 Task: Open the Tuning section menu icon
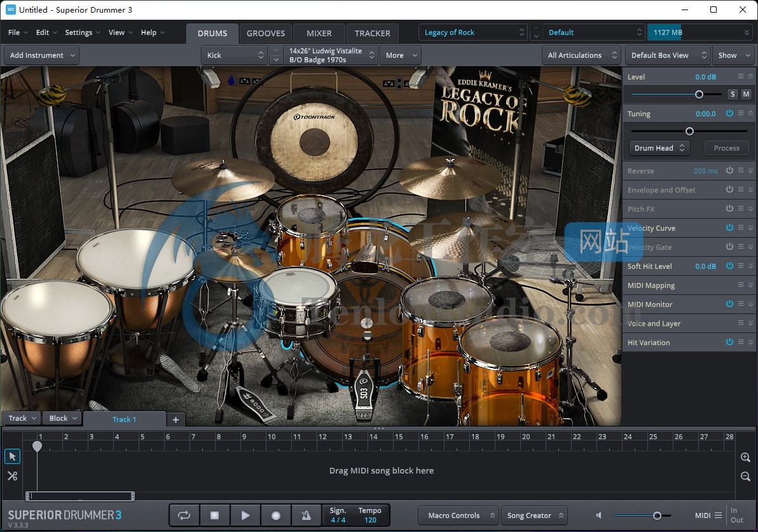(741, 113)
